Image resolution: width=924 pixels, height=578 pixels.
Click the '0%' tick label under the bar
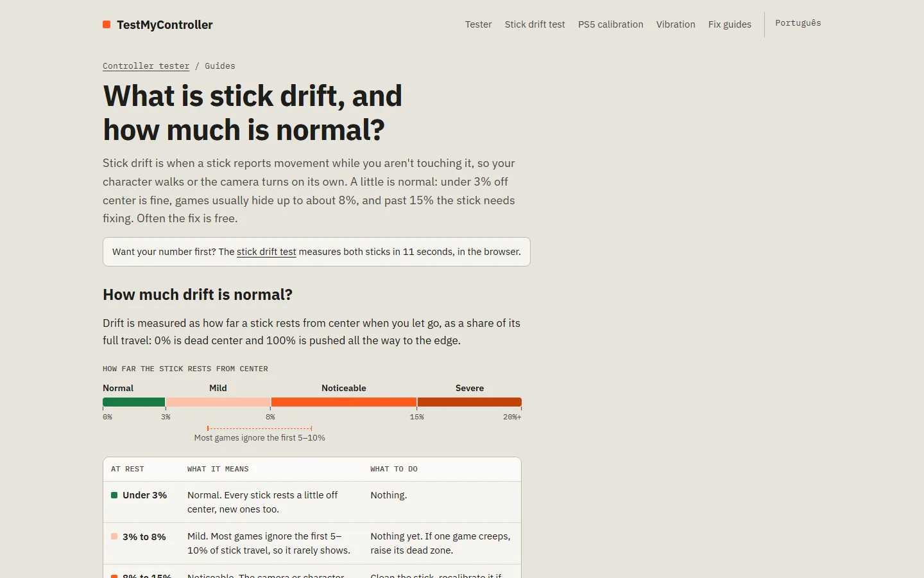coord(108,417)
